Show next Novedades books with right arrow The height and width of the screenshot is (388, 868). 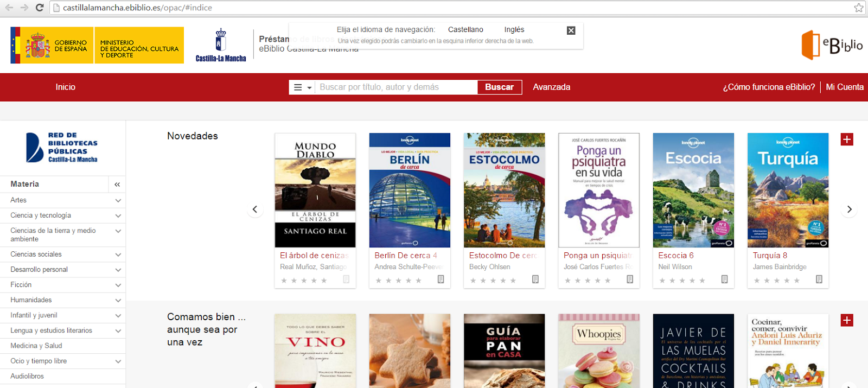(x=849, y=209)
